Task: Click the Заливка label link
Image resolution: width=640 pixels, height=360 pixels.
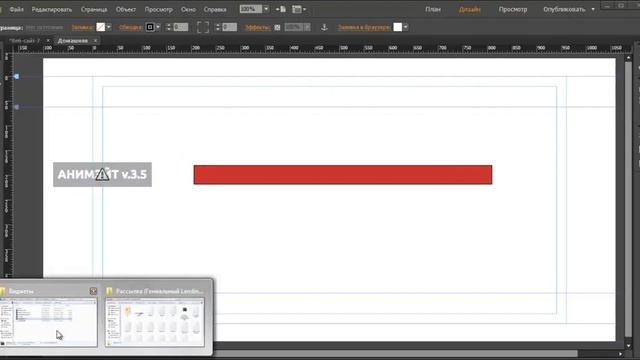Action: tap(83, 27)
